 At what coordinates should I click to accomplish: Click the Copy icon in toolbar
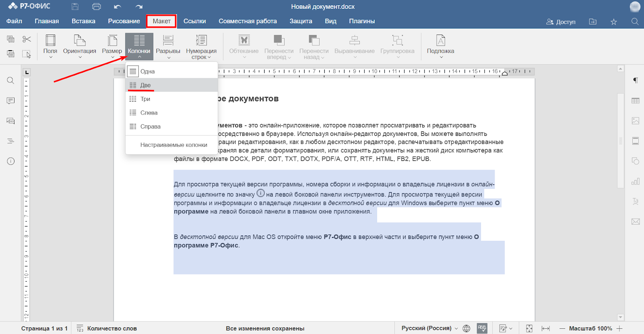(x=11, y=39)
